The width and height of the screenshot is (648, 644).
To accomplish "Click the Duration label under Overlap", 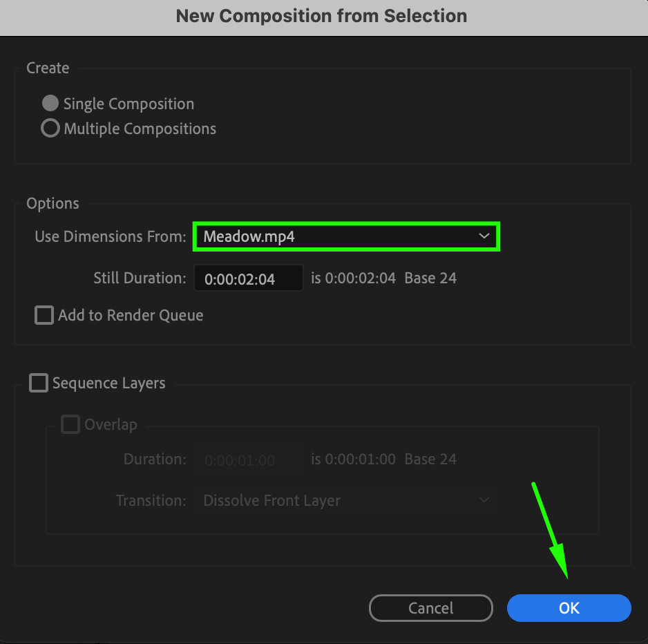I will click(155, 460).
